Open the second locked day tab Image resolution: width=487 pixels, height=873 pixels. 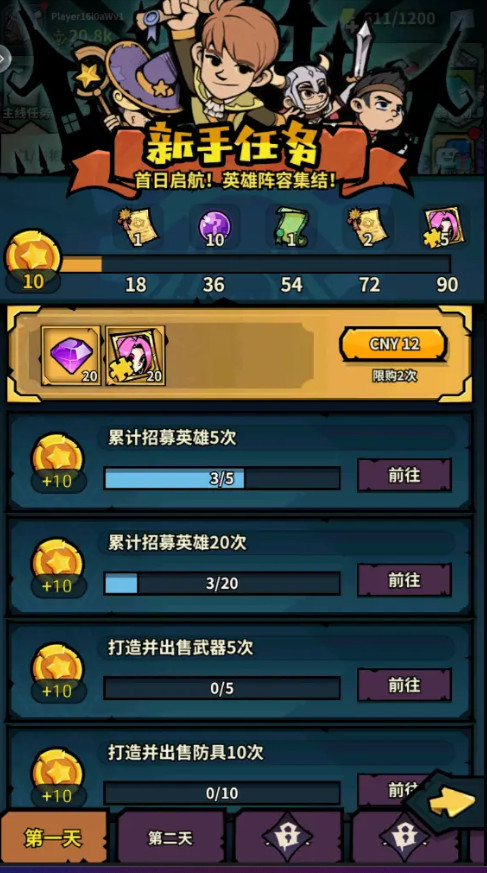(405, 836)
